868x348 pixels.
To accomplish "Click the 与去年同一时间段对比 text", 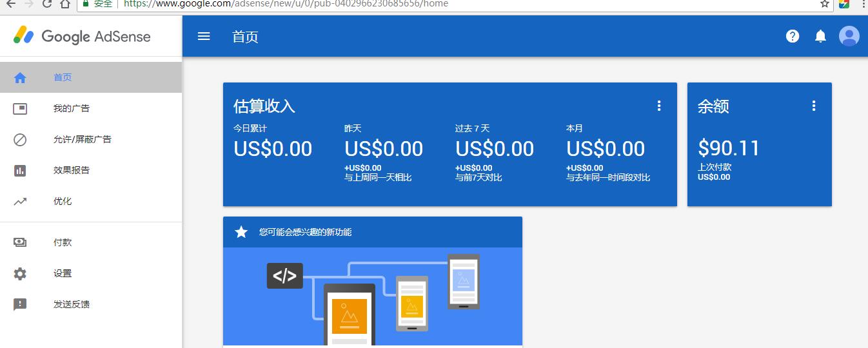I will (x=608, y=177).
